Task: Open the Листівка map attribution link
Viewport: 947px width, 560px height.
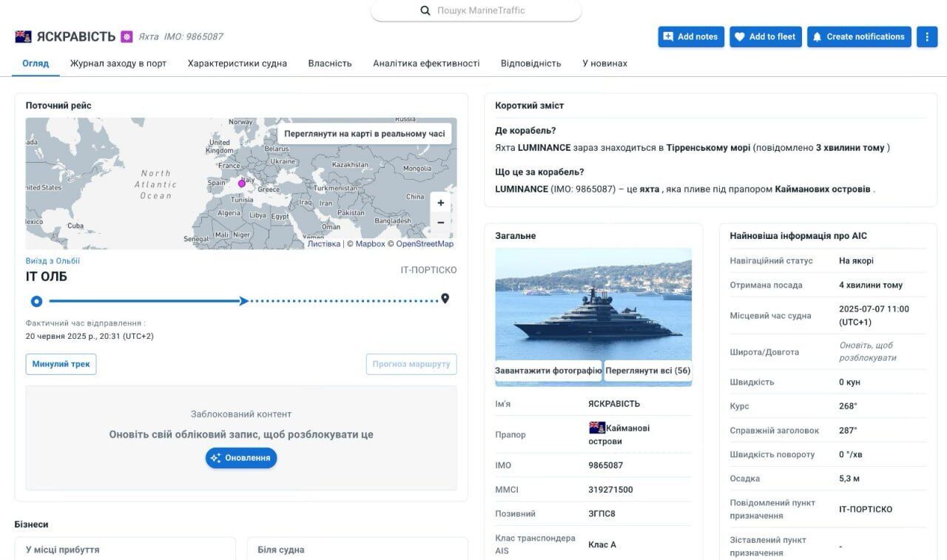Action: tap(324, 244)
